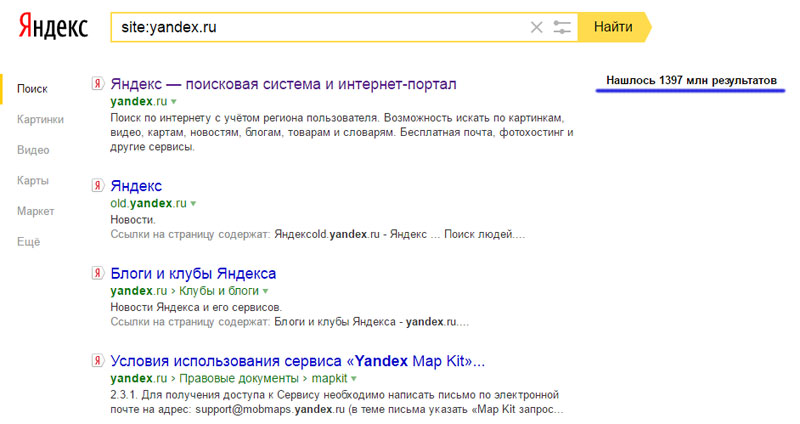Click the Новости. snippet under old.yandex.ru
Viewport: 800px width, 424px height.
coord(133,220)
